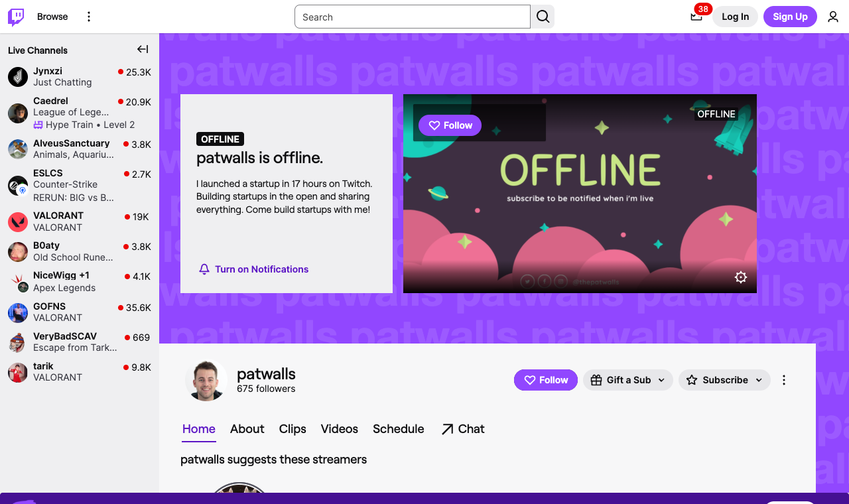Open GOFNS VALORANT stream
The image size is (849, 504).
click(80, 312)
